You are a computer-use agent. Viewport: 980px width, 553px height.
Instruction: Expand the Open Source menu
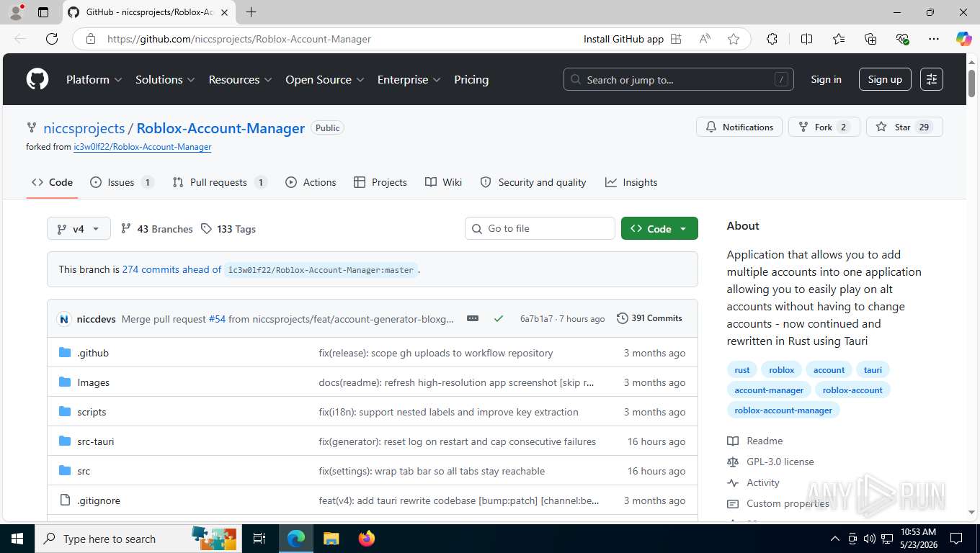tap(325, 79)
